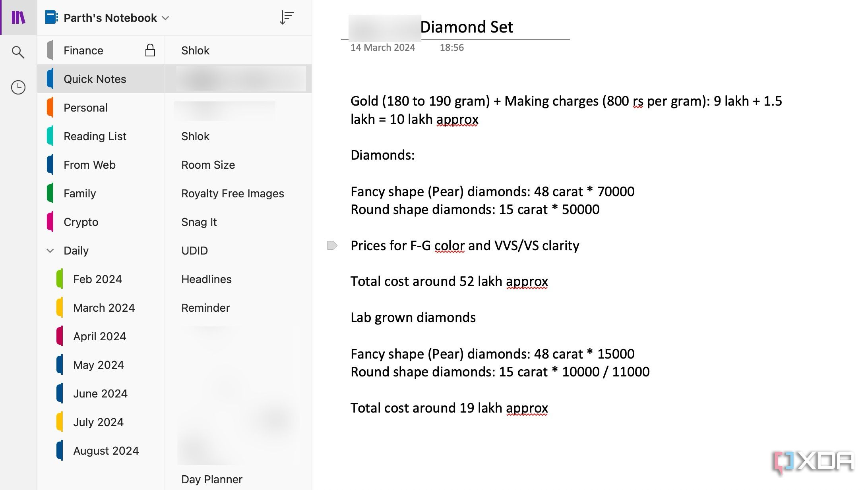Open the Royalty Free Images page
The image size is (868, 490).
coord(232,193)
